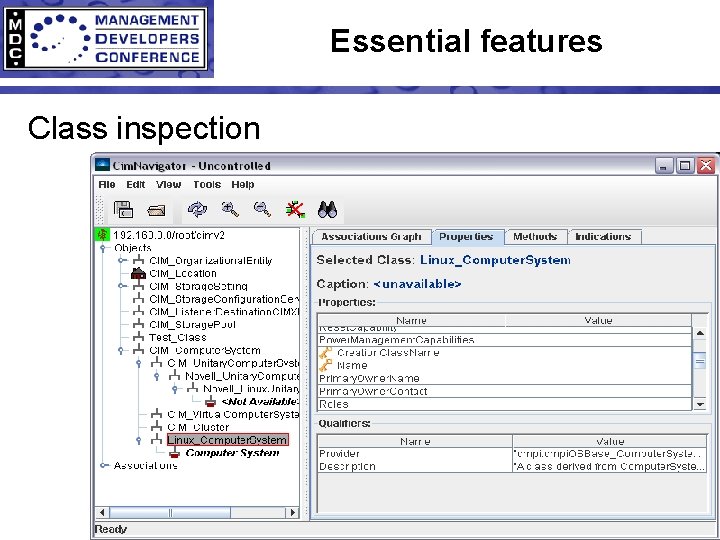Click the class icon of CIM_OrganizationalEntity
This screenshot has height=540, width=720.
tap(138, 260)
